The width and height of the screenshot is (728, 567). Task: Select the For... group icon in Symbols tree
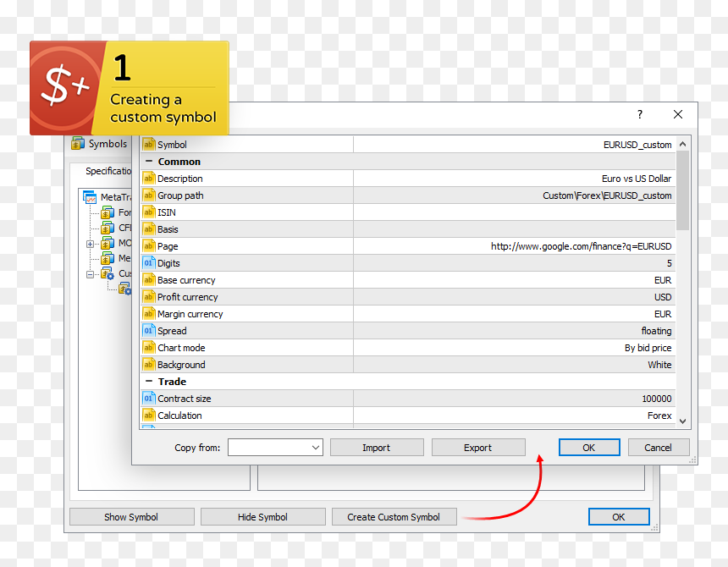coord(108,212)
